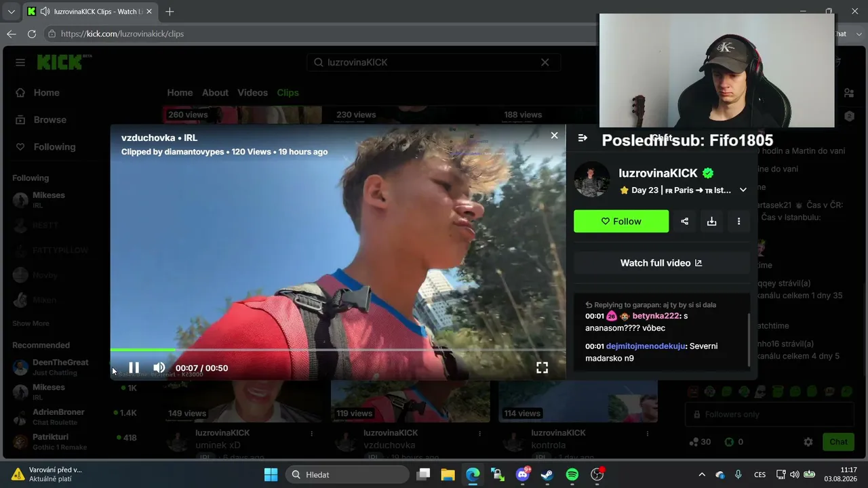Screen dimensions: 868x488
Task: Open dejmitojmenodekuju chat username
Action: click(x=646, y=346)
